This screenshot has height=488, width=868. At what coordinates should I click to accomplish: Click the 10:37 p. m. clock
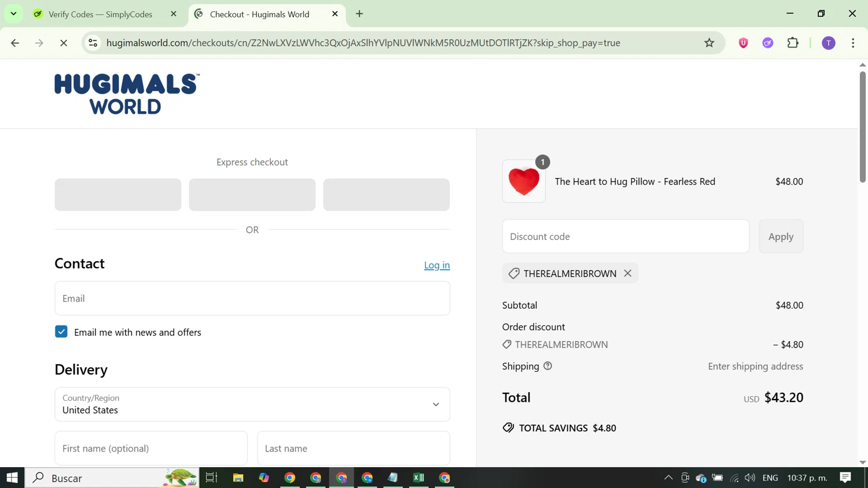pos(807,478)
